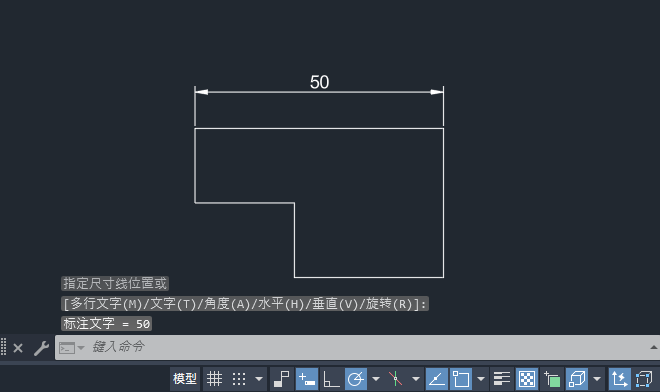Toggle transparency checkerboard icon
The width and height of the screenshot is (660, 392).
pos(527,379)
